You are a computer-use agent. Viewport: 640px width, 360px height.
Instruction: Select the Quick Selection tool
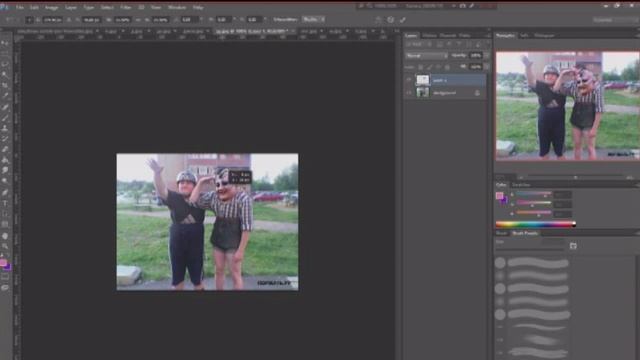pos(5,75)
